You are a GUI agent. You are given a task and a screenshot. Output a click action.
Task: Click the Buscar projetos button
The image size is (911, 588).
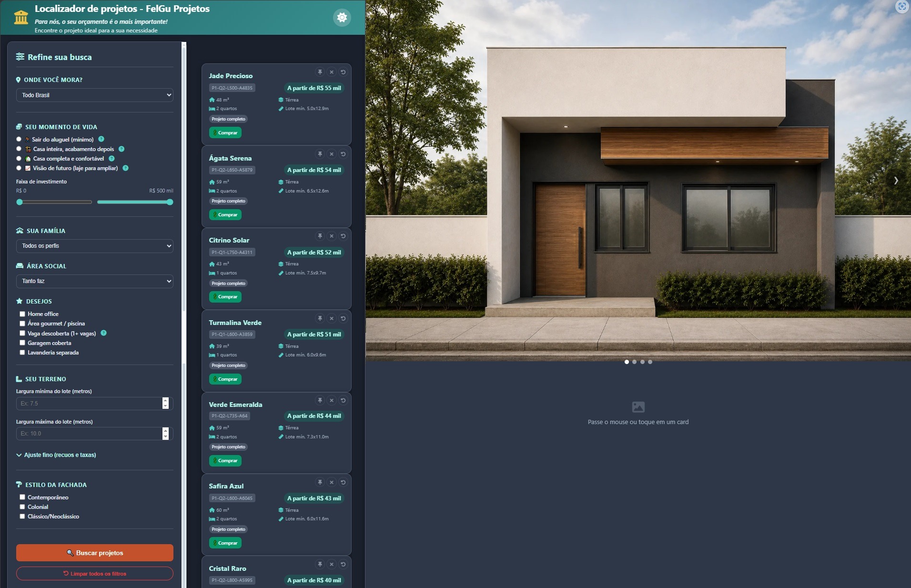pyautogui.click(x=95, y=553)
